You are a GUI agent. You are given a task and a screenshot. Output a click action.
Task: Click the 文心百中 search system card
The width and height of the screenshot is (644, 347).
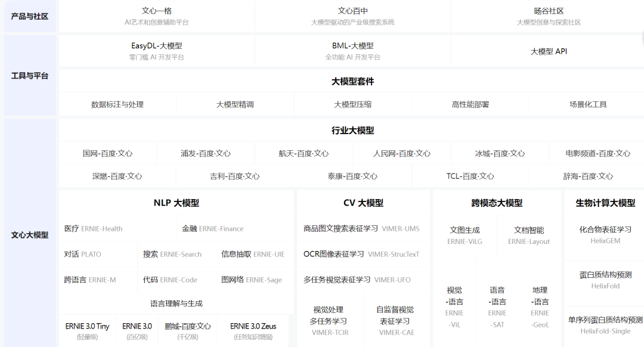[x=352, y=16]
